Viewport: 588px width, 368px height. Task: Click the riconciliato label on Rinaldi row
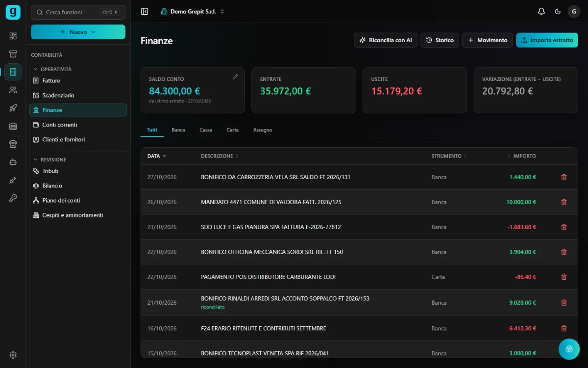tap(213, 307)
